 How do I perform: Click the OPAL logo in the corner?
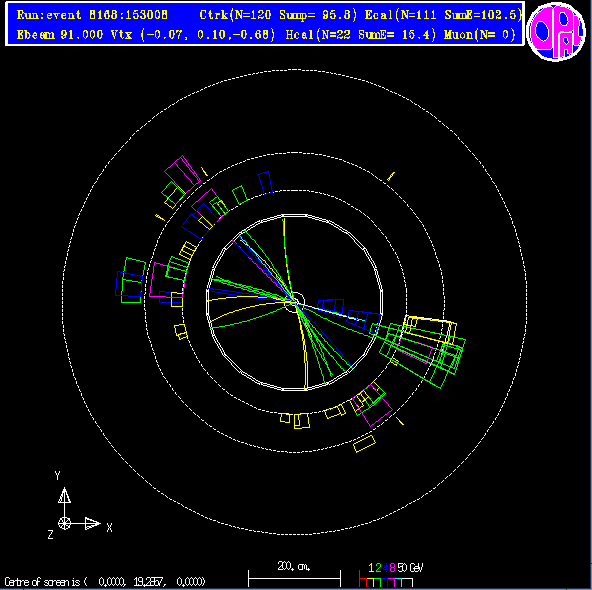pyautogui.click(x=556, y=31)
